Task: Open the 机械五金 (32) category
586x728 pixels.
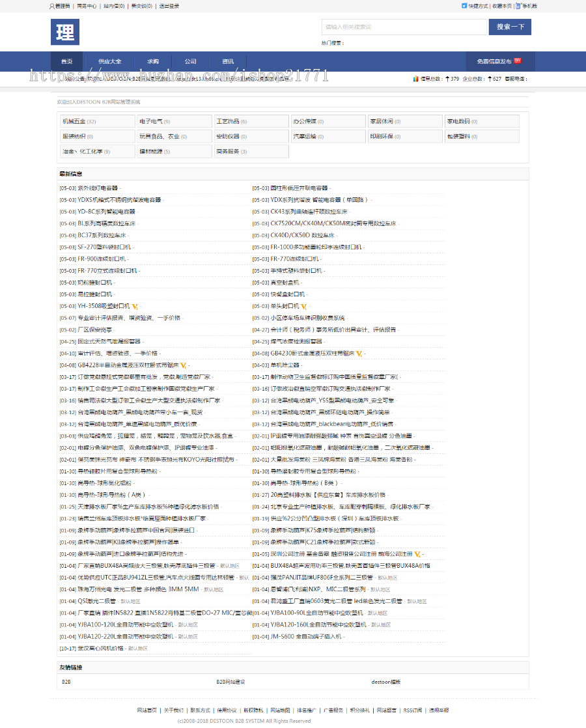Action: (96, 121)
